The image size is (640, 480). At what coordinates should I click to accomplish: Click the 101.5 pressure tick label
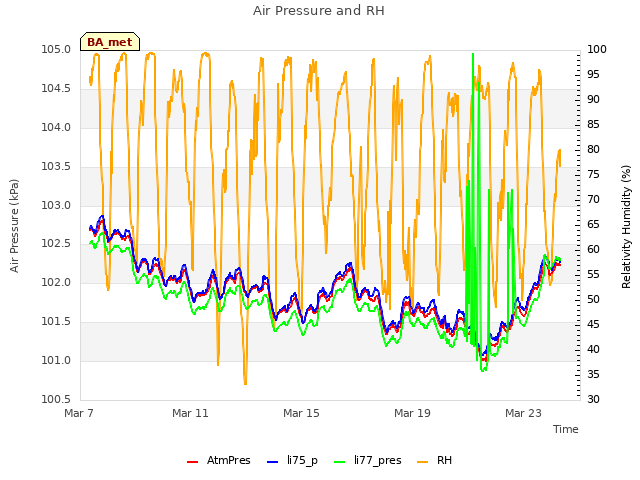click(x=56, y=322)
